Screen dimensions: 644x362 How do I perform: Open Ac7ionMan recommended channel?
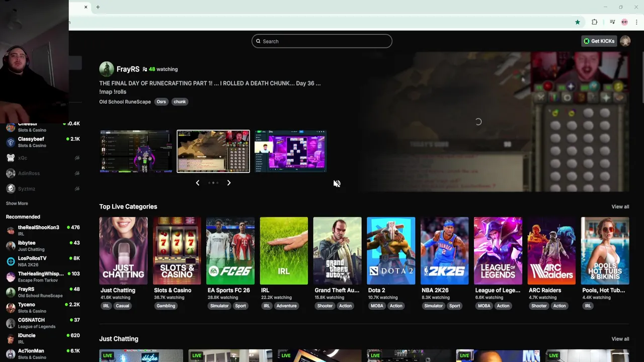43,354
